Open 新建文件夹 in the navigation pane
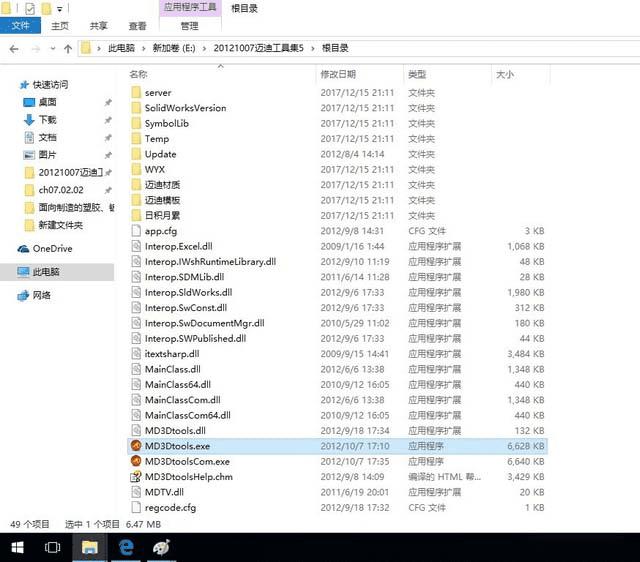This screenshot has width=640, height=562. [60, 225]
